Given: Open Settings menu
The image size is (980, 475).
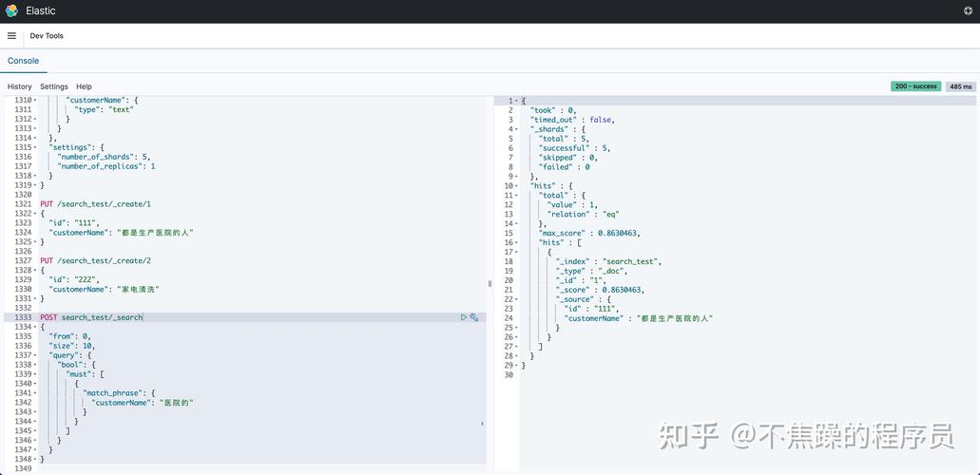Looking at the screenshot, I should (54, 86).
